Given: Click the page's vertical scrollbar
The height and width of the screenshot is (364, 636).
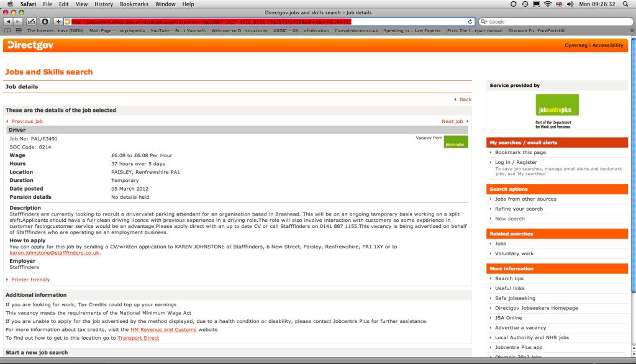Looking at the screenshot, I should tap(633, 165).
